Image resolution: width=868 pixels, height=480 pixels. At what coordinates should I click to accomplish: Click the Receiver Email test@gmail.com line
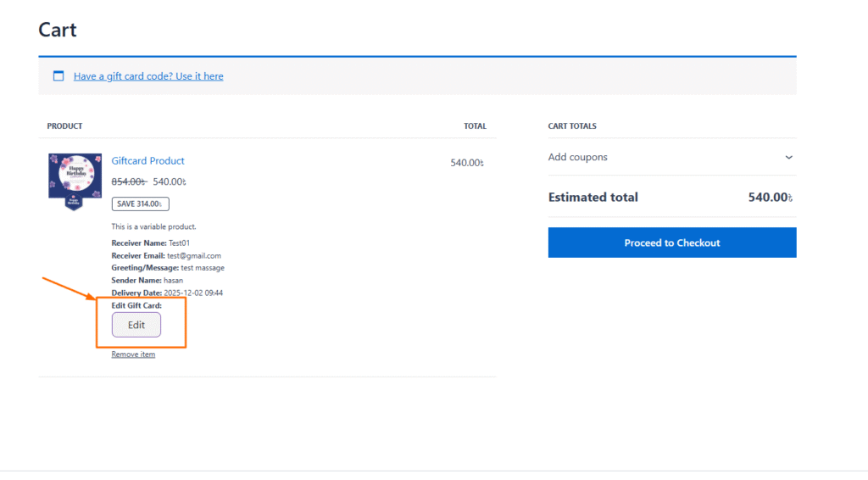click(x=166, y=255)
